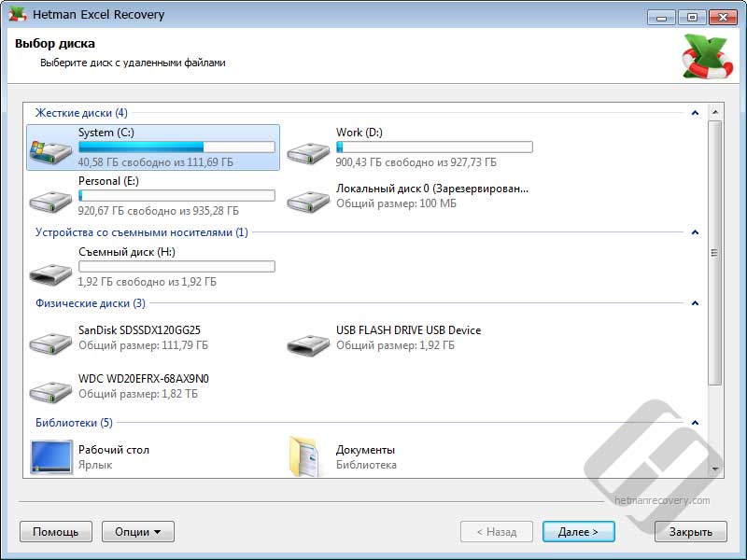Collapse the Жесткие диски group
Image resolution: width=747 pixels, height=560 pixels.
[695, 113]
